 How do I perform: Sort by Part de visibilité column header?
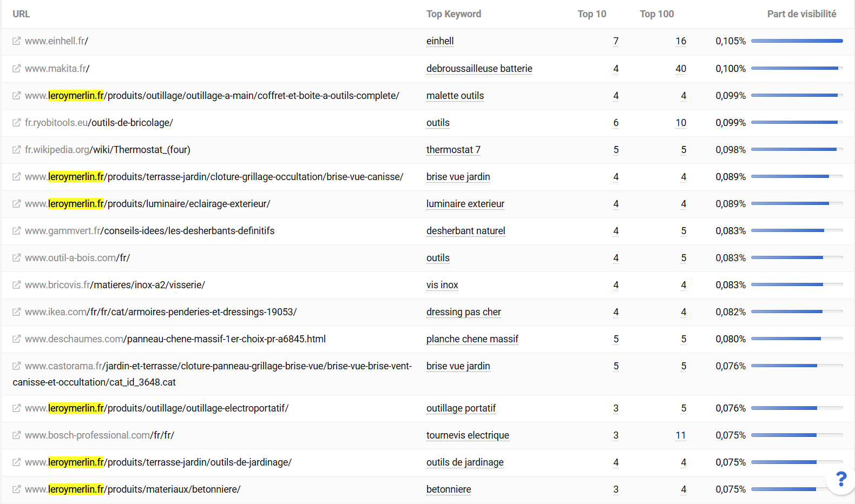(801, 14)
